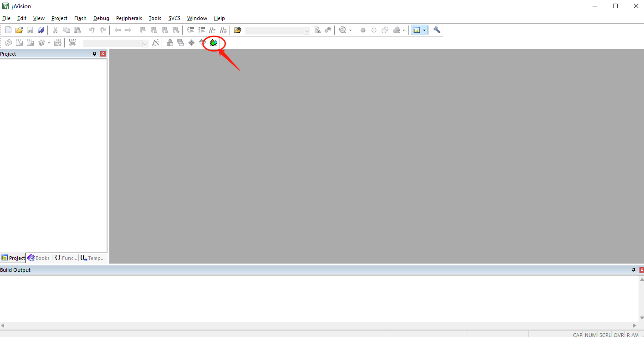This screenshot has height=337, width=644.
Task: Launch the green Pack Installer icon
Action: click(x=214, y=43)
